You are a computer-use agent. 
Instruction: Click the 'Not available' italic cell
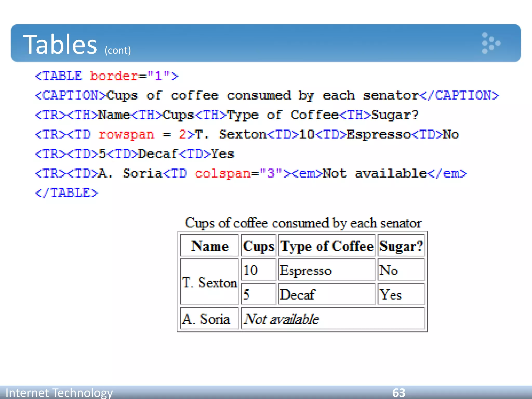coord(333,318)
